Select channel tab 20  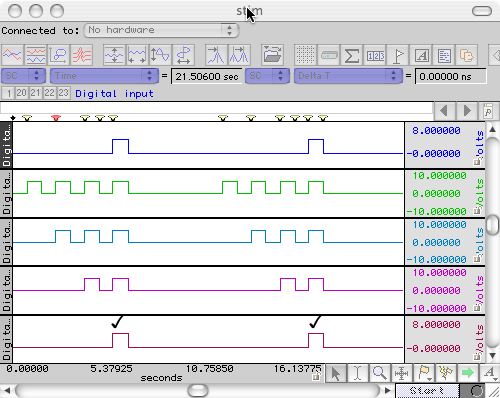[x=22, y=93]
